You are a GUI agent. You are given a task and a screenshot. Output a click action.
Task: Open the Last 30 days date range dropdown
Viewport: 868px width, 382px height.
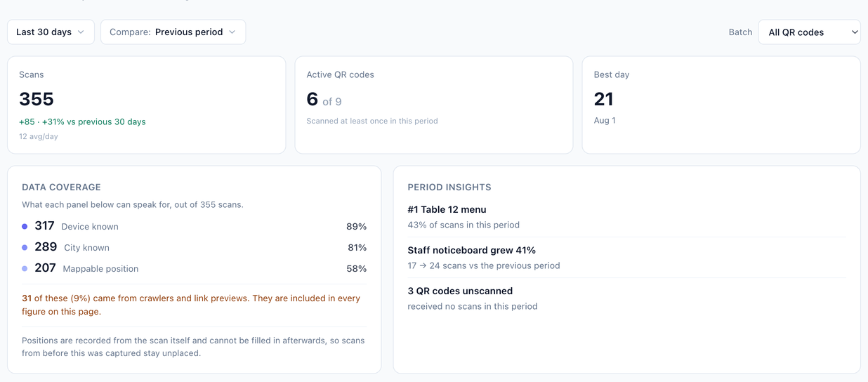coord(51,32)
